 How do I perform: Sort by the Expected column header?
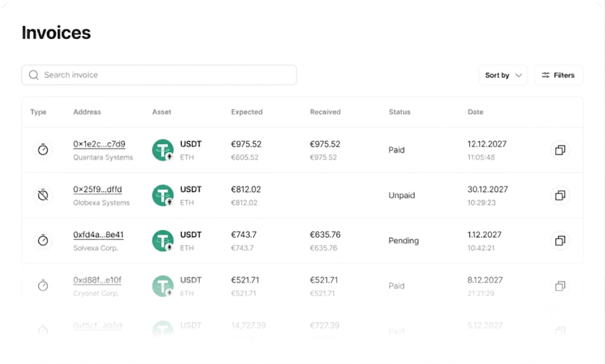tap(247, 112)
